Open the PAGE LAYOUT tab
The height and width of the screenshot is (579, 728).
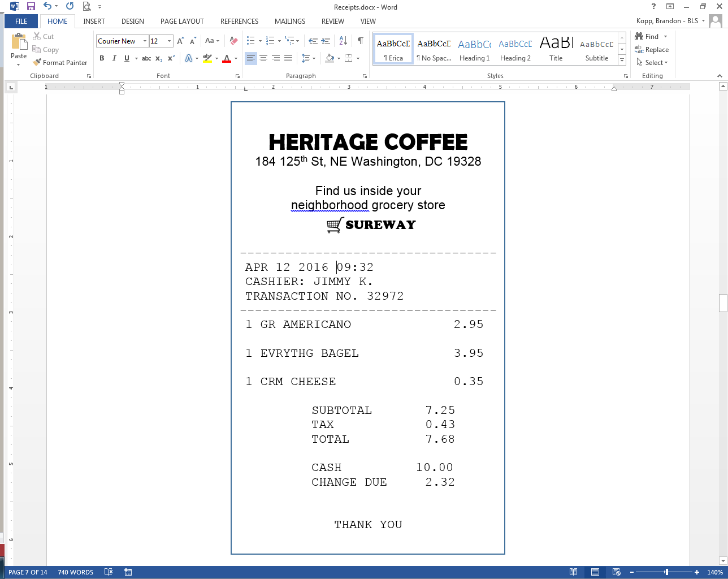point(182,21)
